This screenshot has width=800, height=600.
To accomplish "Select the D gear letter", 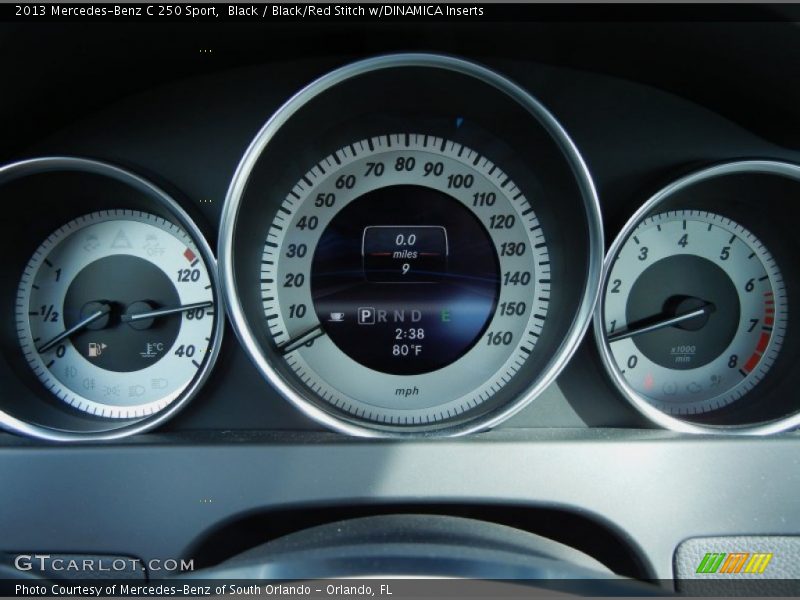I will pos(418,316).
